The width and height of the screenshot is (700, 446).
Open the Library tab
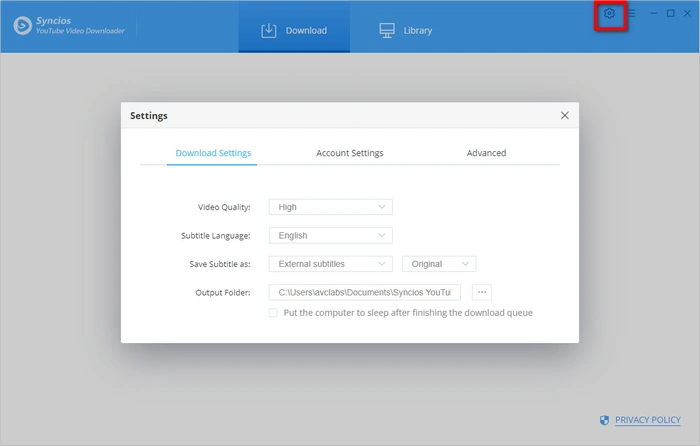point(406,30)
